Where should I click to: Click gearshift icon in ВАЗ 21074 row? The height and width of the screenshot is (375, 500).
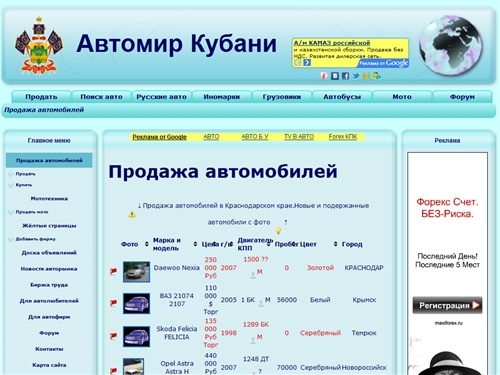pos(261,303)
